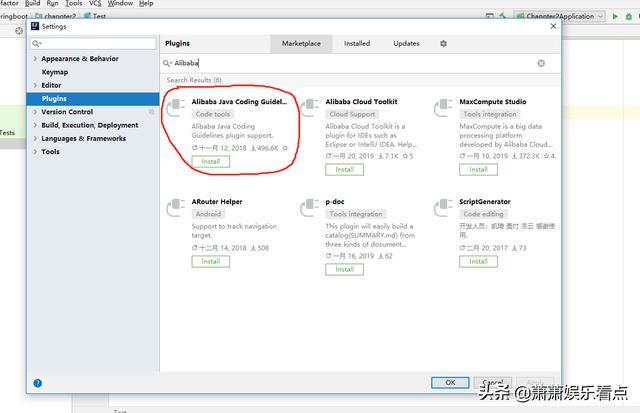
Task: Install Alibaba Java Coding Guidelines plugin
Action: point(211,162)
